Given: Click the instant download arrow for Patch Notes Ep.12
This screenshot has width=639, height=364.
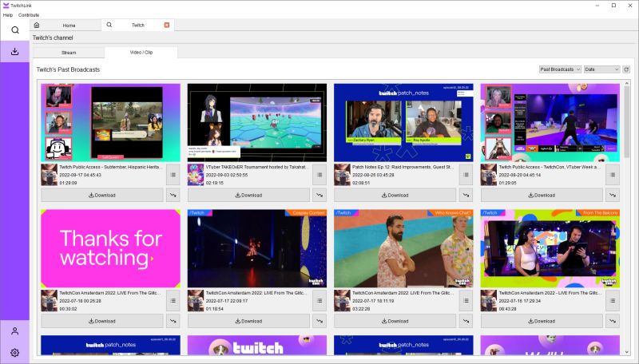Looking at the screenshot, I should point(466,195).
